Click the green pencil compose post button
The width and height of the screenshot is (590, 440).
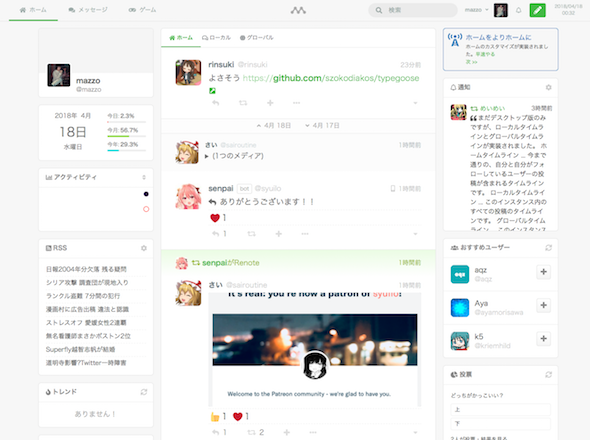coord(537,10)
